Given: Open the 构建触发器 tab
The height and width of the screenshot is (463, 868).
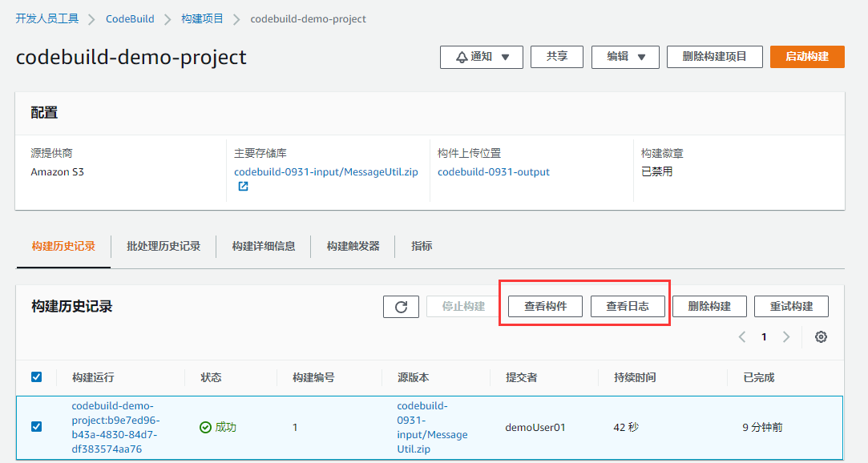Looking at the screenshot, I should coord(353,246).
